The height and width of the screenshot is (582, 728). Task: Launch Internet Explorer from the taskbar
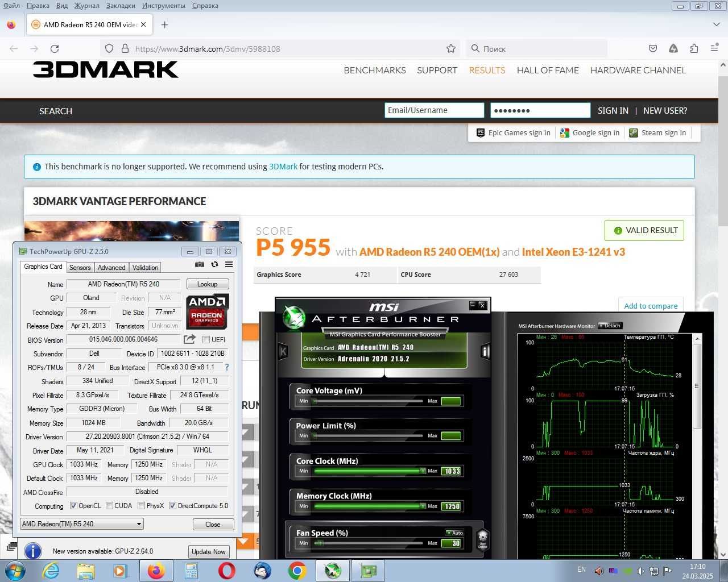[51, 570]
